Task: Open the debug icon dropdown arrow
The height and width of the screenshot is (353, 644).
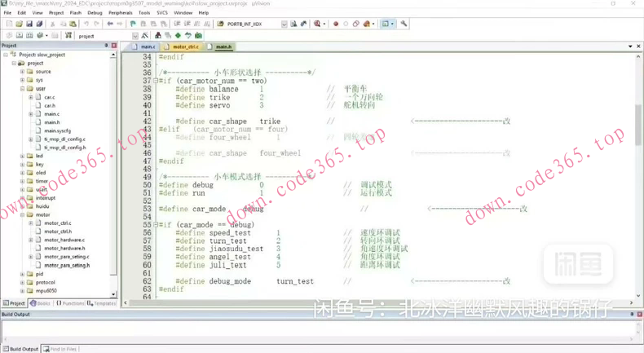Action: pyautogui.click(x=324, y=24)
